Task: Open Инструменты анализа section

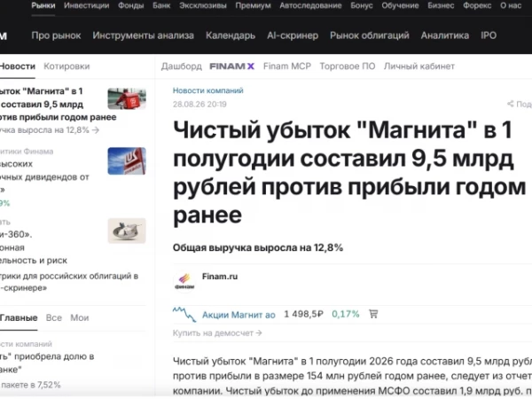Action: [143, 35]
